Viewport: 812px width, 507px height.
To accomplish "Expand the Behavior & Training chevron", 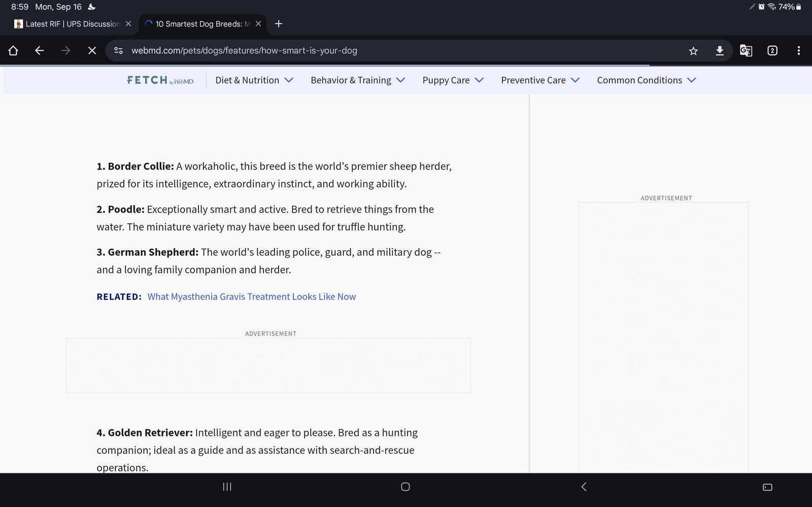I will pyautogui.click(x=400, y=80).
